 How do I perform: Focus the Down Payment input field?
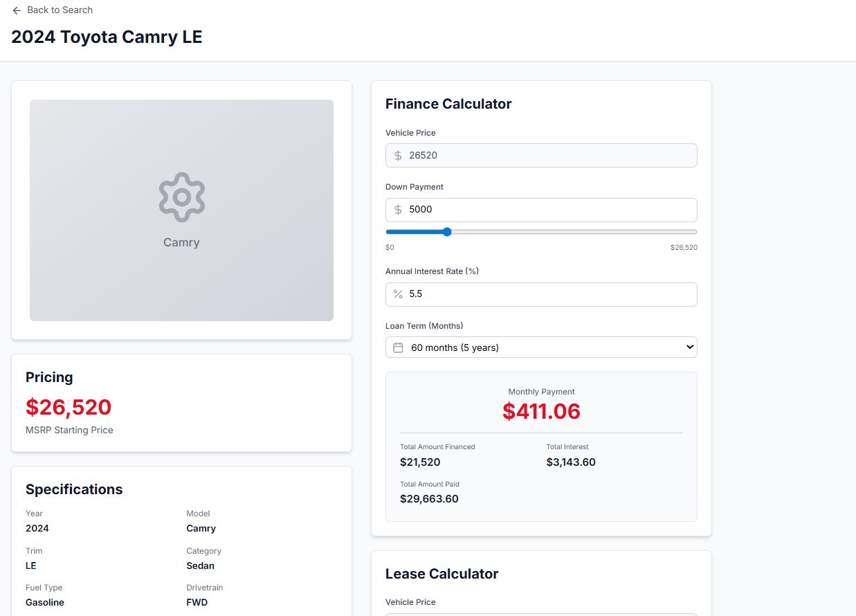pyautogui.click(x=541, y=210)
